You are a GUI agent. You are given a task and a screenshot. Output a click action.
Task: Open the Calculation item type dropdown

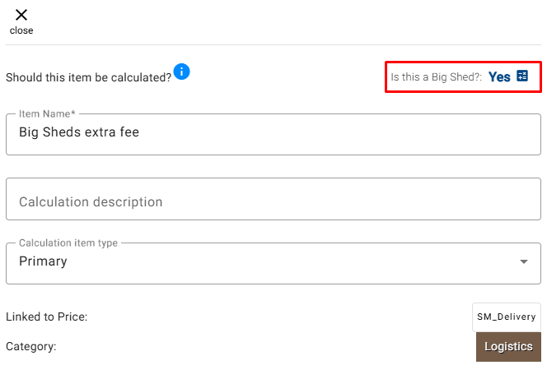pos(274,263)
